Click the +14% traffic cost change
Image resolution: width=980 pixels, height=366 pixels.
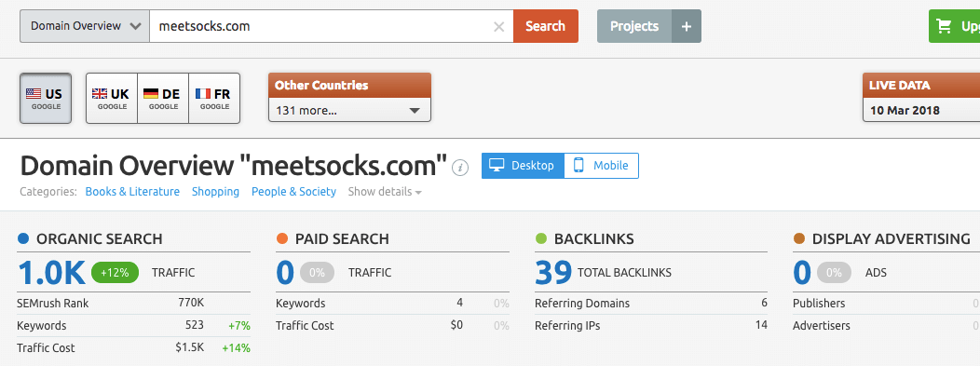[237, 348]
